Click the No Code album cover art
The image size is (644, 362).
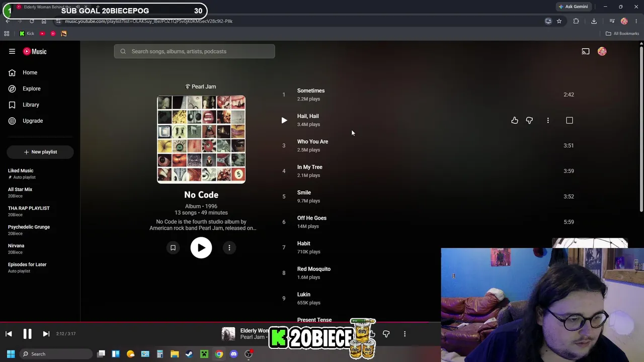pyautogui.click(x=201, y=139)
